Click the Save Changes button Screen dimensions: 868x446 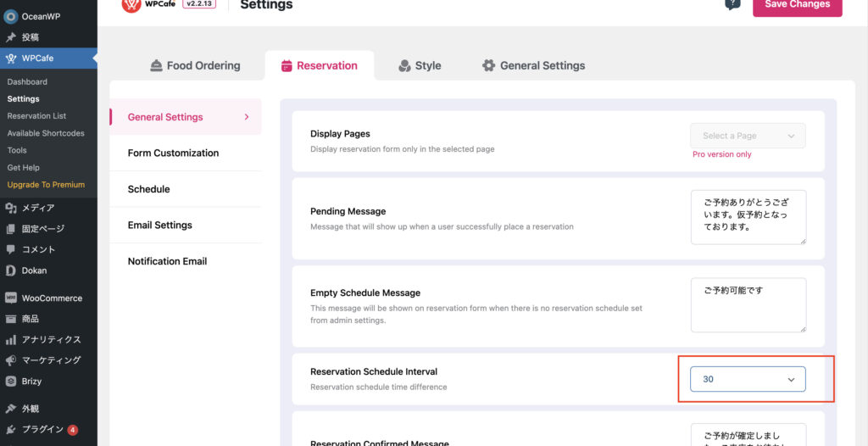pos(797,5)
